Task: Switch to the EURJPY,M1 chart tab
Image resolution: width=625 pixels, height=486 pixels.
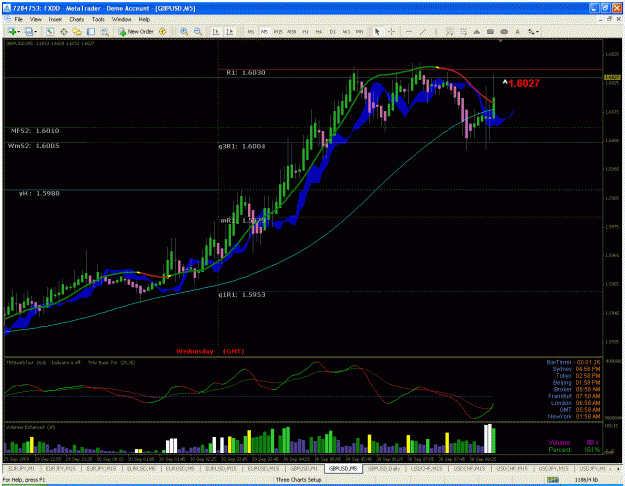Action: pos(22,469)
